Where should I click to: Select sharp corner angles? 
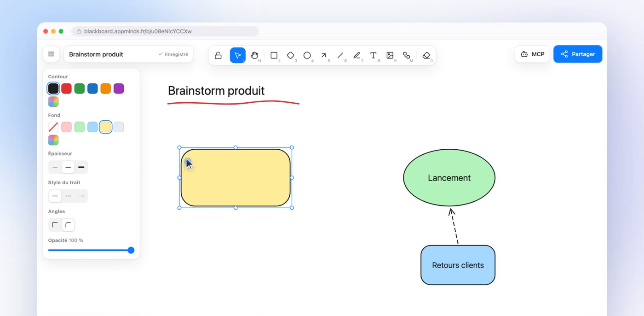coord(55,225)
